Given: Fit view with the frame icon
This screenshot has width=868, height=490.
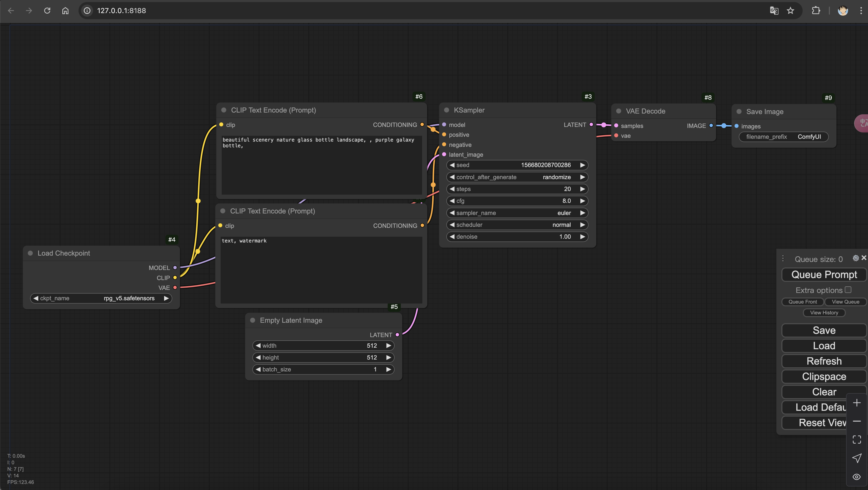Looking at the screenshot, I should (857, 440).
